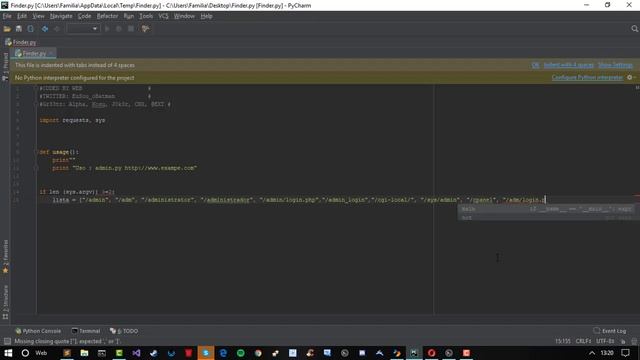Collapse the header comment fold marker
The width and height of the screenshot is (640, 360).
pyautogui.click(x=36, y=88)
